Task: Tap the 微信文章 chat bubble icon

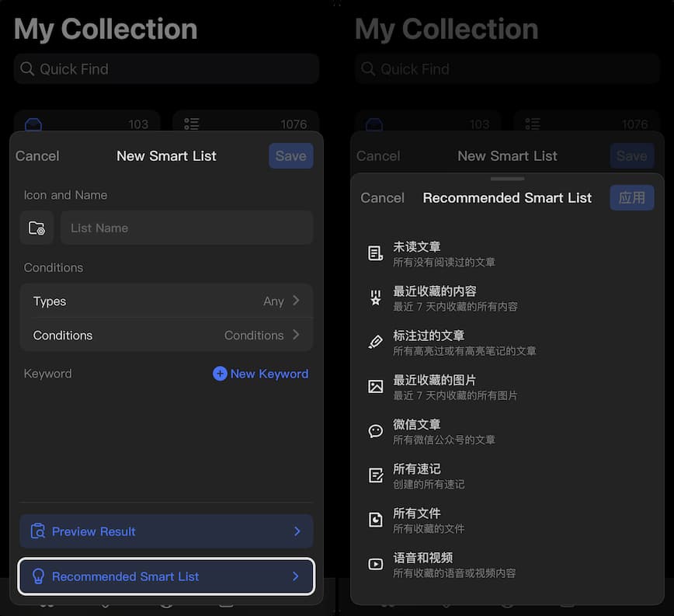Action: click(375, 430)
